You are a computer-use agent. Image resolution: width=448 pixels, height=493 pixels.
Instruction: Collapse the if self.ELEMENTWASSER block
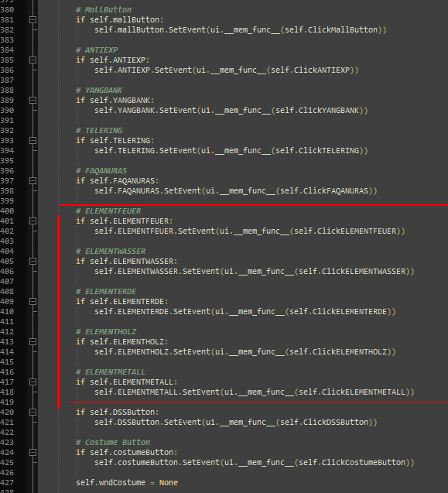pyautogui.click(x=32, y=262)
